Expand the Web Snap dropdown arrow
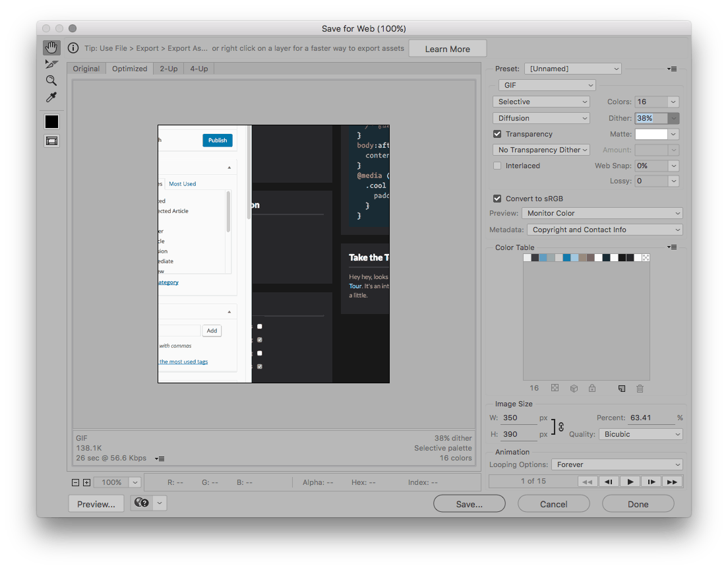The height and width of the screenshot is (570, 728). pos(673,166)
